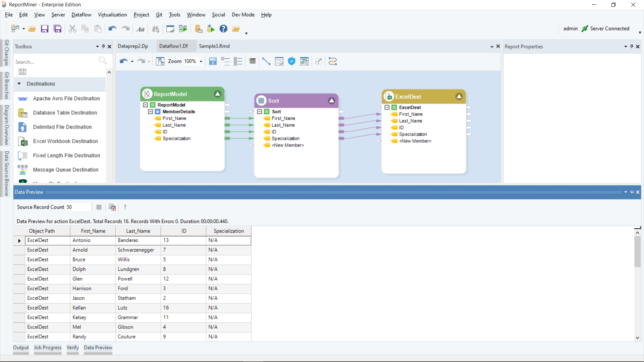The width and height of the screenshot is (644, 362).
Task: Collapse the Sort object triangle toggle
Action: pos(331,101)
